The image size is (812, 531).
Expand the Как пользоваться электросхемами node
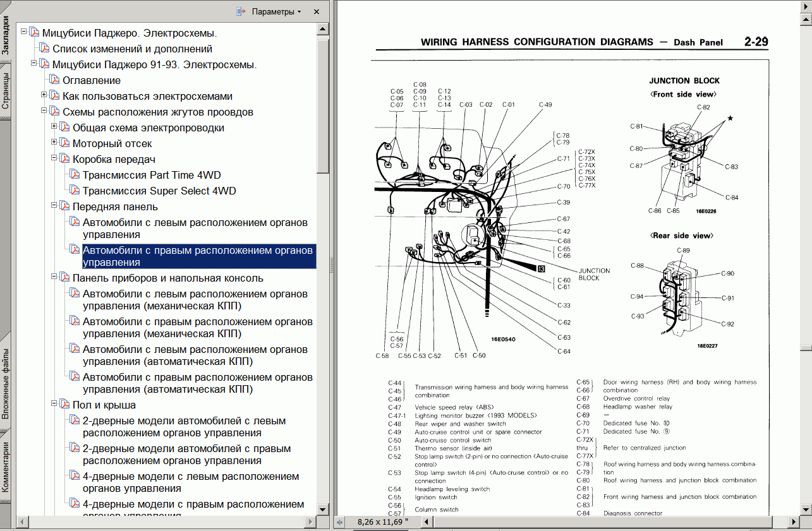tap(44, 96)
